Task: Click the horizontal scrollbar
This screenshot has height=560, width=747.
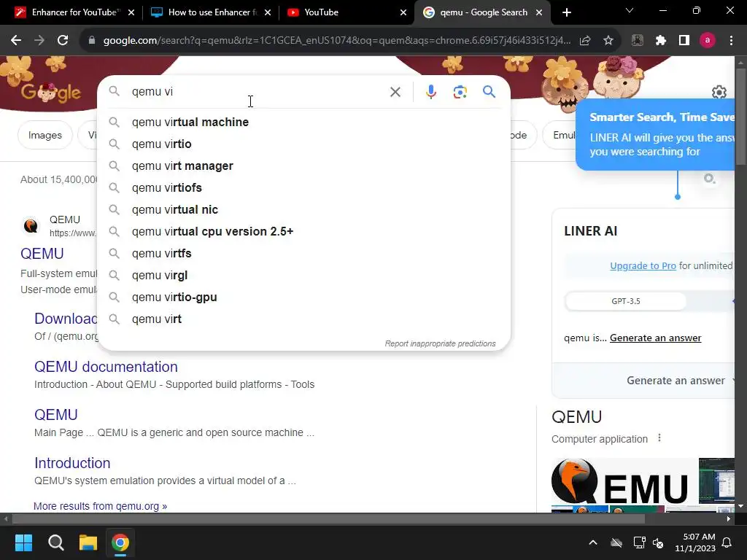Action: tap(328, 518)
